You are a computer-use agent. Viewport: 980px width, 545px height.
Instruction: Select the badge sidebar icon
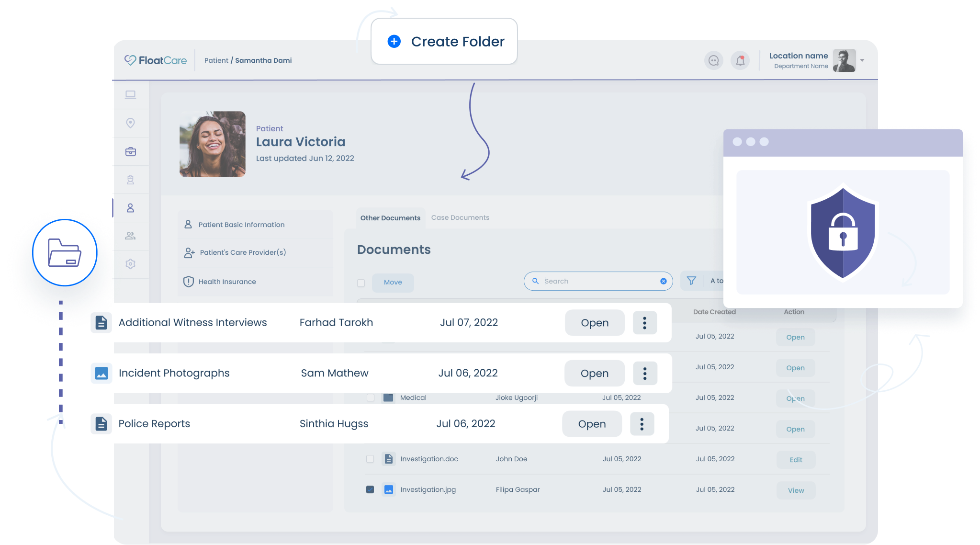pyautogui.click(x=130, y=180)
